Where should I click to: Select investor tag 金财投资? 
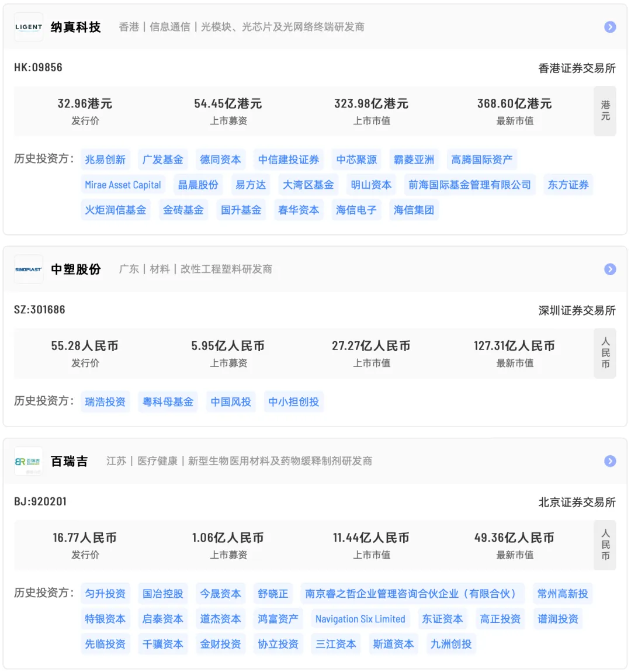(x=221, y=644)
